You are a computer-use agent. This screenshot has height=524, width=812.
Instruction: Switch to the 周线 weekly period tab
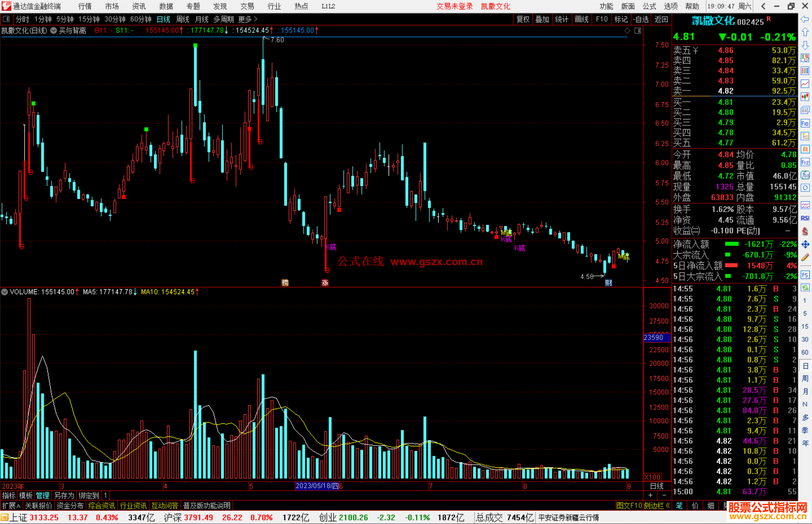pyautogui.click(x=183, y=19)
